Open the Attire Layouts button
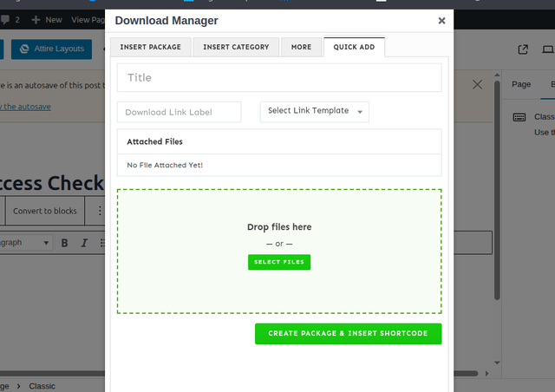Viewport: 555px width, 392px height. tap(52, 49)
